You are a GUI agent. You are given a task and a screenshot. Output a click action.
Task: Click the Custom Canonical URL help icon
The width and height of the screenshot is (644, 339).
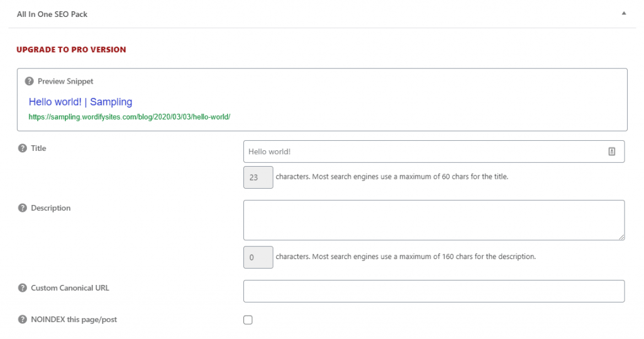[x=23, y=288]
